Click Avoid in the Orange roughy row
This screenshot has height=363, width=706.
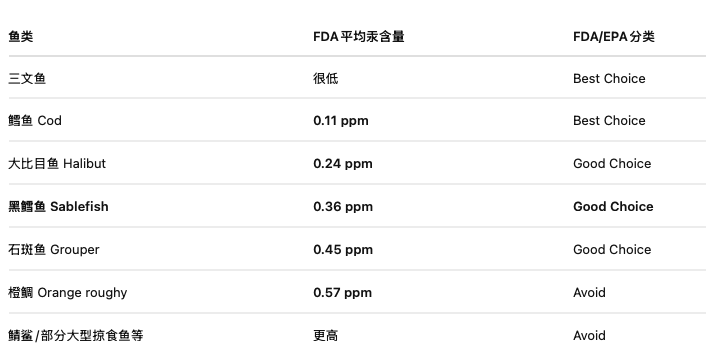pos(589,293)
